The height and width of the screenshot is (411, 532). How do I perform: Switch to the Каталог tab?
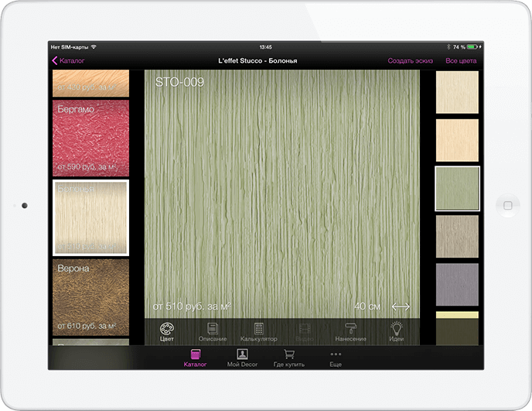(x=195, y=358)
